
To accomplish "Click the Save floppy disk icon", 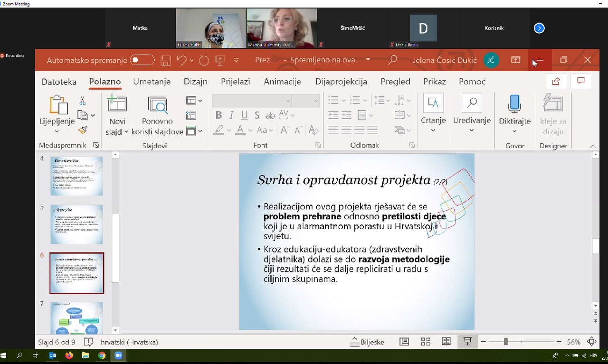I will (x=165, y=60).
